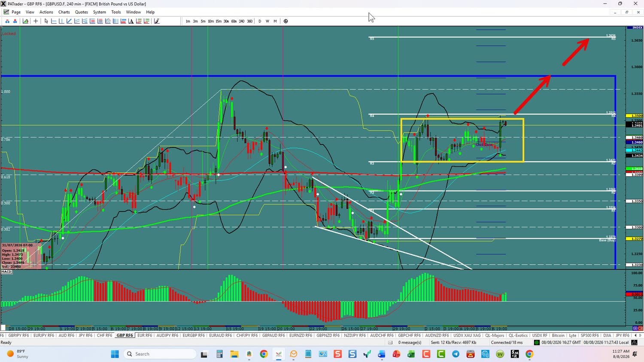Switch to the EURJPY RF6 tab
The height and width of the screenshot is (362, 644).
pyautogui.click(x=43, y=335)
